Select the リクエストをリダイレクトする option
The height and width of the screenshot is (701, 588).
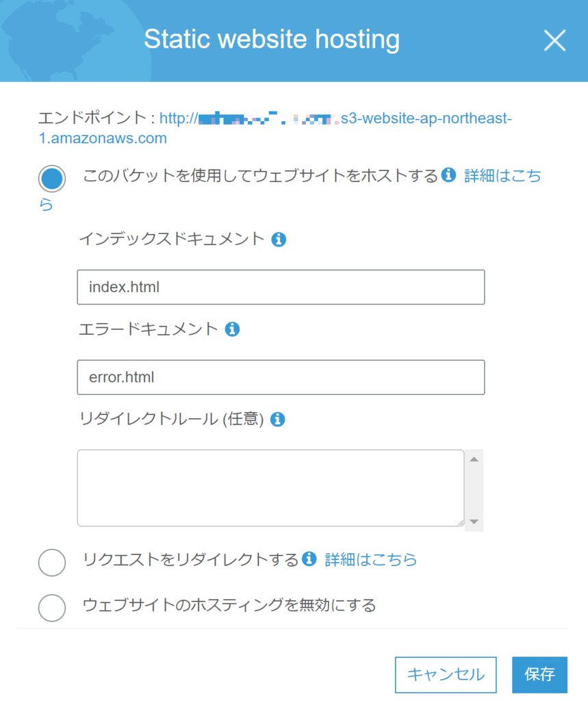coord(51,563)
